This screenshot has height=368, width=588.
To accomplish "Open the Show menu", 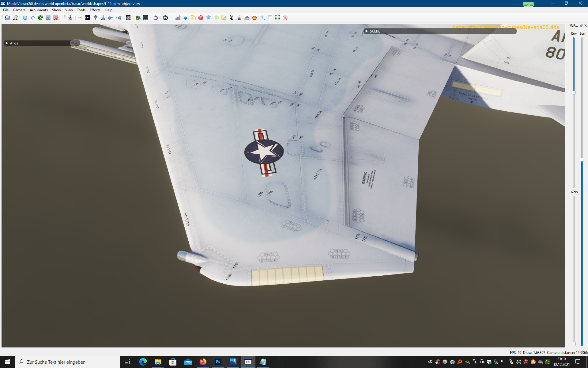I will 56,10.
